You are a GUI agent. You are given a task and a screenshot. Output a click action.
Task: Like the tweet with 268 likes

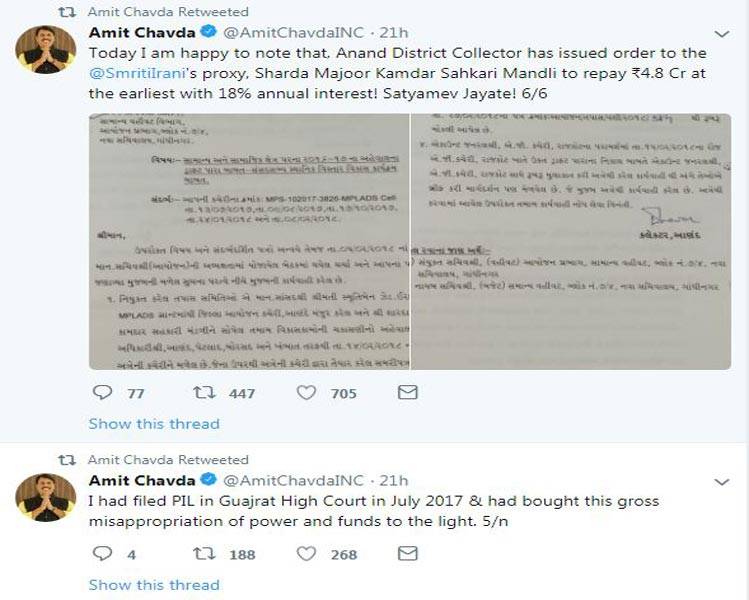pos(307,554)
